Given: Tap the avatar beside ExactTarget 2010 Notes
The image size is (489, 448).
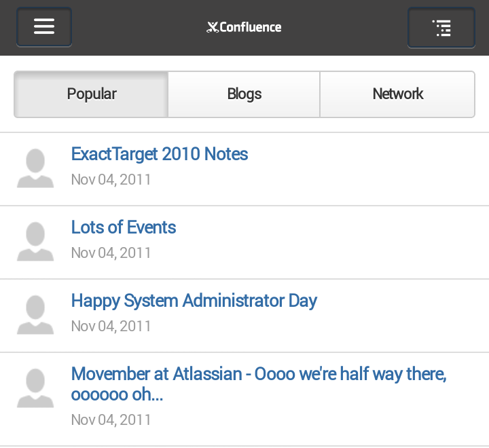Looking at the screenshot, I should [x=35, y=168].
